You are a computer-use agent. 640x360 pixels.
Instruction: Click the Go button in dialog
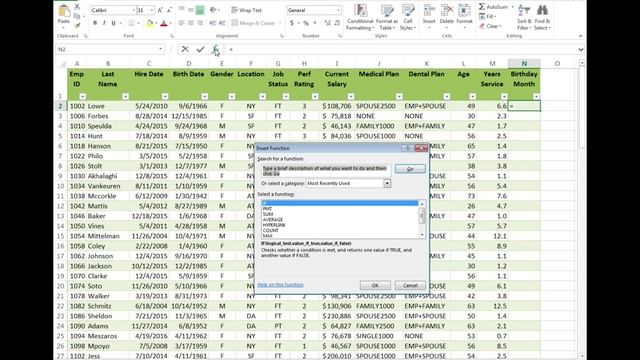pos(410,169)
